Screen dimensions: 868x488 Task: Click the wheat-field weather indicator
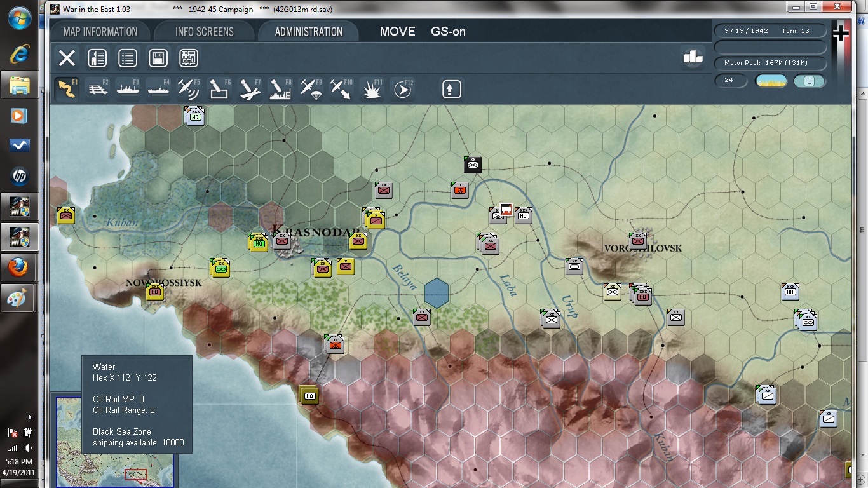771,81
